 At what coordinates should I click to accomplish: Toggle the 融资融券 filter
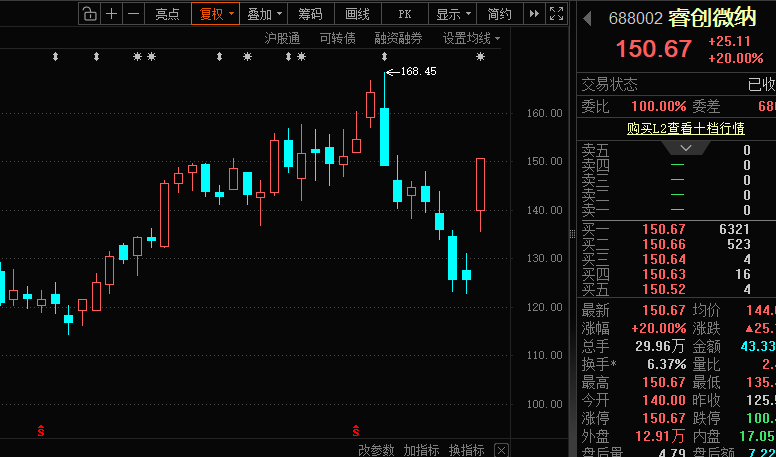click(398, 39)
